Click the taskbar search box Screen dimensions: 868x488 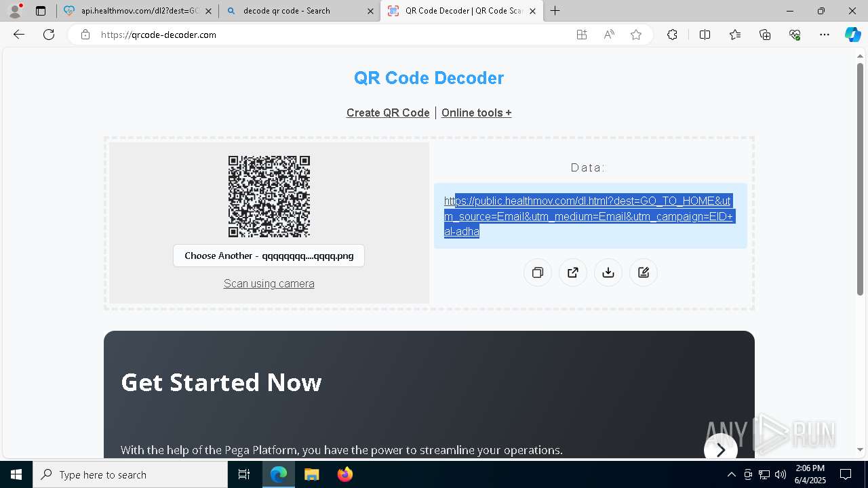point(130,474)
